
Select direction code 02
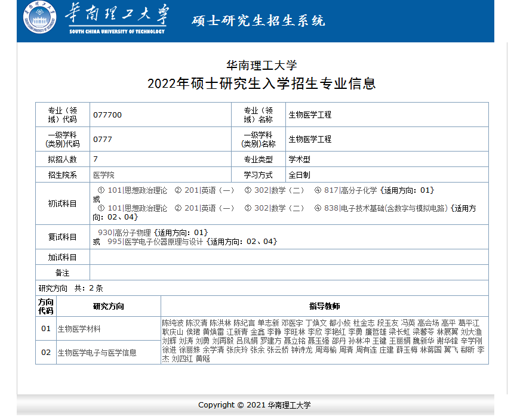(x=46, y=353)
